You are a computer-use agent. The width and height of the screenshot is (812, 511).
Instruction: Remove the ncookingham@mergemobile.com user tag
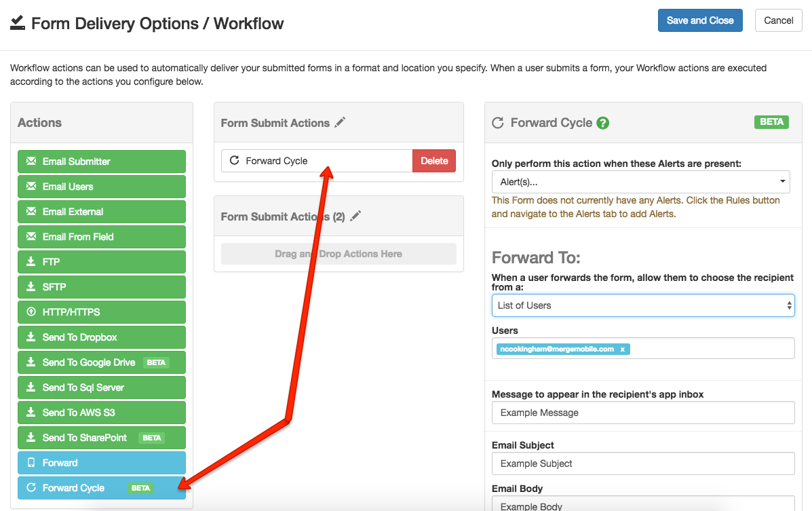(622, 349)
